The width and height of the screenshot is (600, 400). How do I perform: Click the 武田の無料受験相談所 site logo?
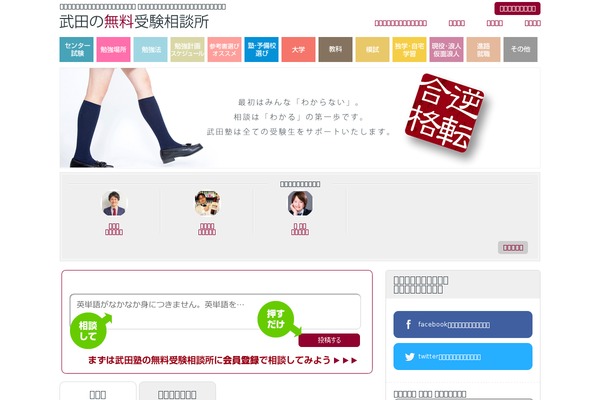tap(134, 21)
